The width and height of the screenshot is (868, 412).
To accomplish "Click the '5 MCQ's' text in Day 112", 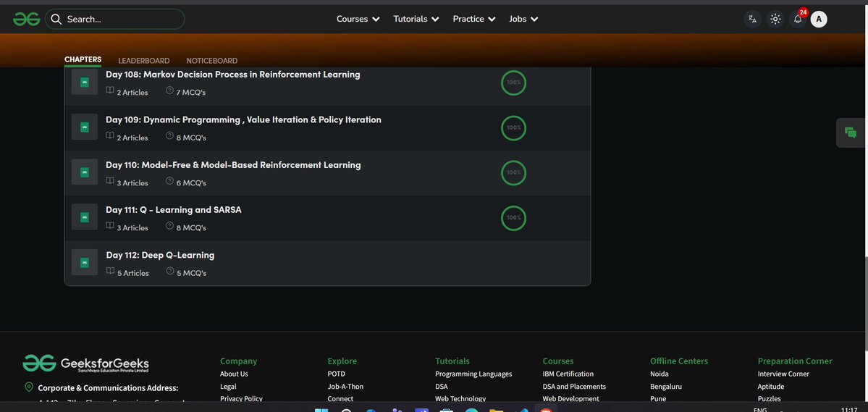I will pos(192,273).
